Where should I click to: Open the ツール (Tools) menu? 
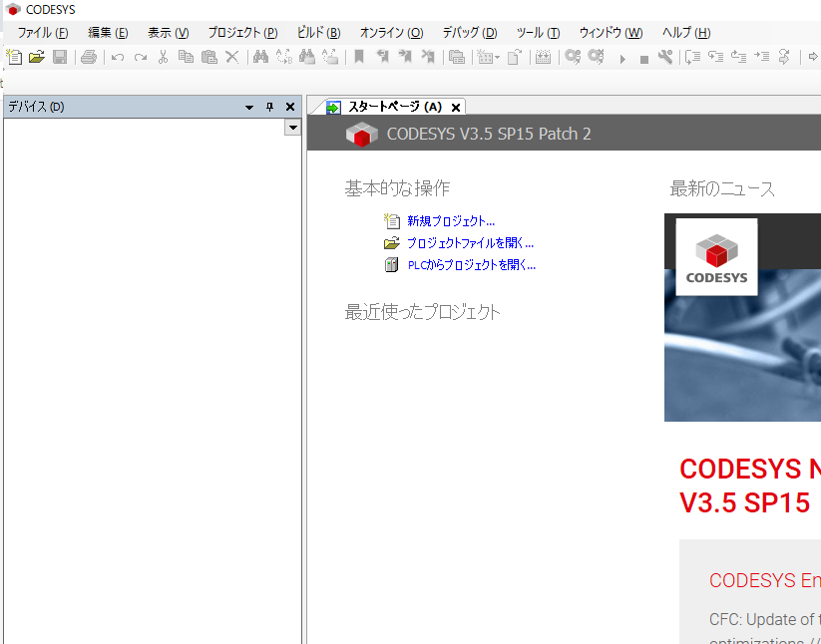[x=539, y=33]
